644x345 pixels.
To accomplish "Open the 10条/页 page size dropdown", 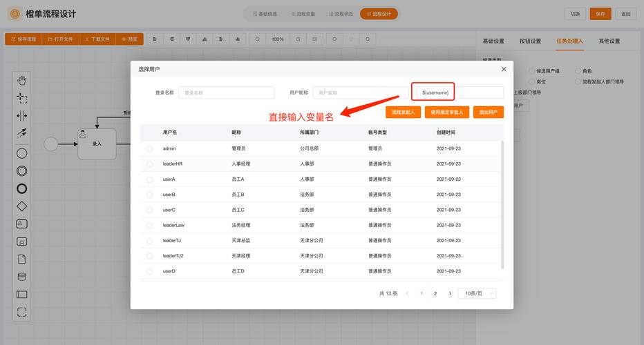I will click(x=477, y=293).
